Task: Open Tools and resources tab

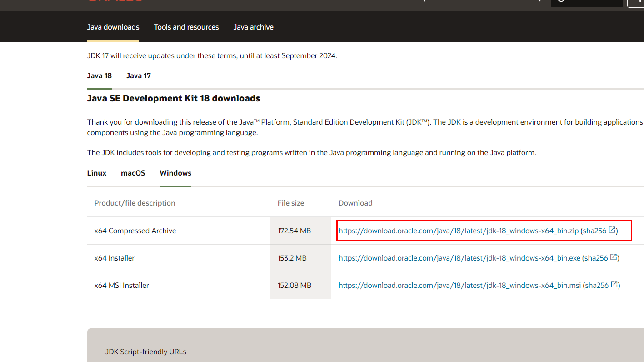Action: pos(186,27)
